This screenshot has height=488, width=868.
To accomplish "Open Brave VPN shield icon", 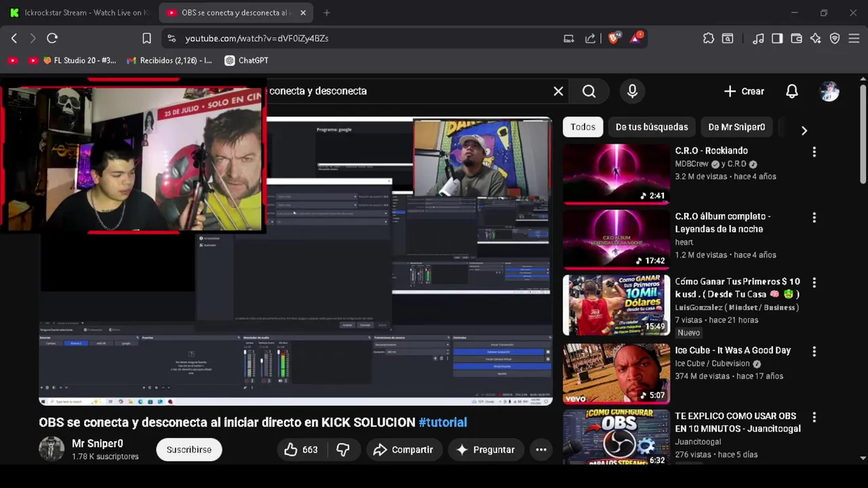I will click(835, 39).
